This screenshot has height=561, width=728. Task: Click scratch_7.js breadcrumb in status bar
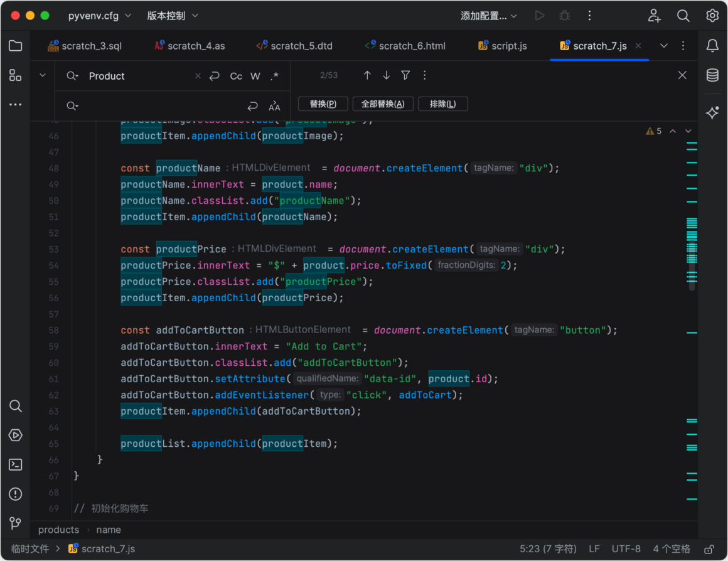[x=102, y=549]
